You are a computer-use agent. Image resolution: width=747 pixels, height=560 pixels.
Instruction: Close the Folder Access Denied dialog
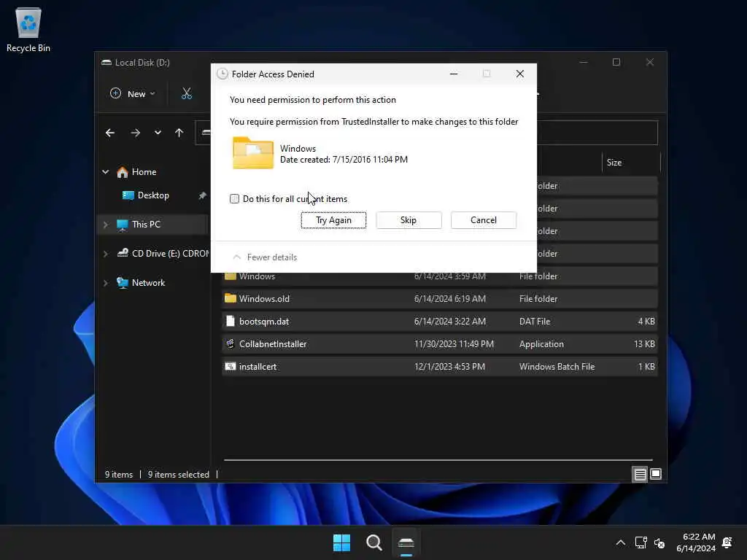pyautogui.click(x=519, y=74)
